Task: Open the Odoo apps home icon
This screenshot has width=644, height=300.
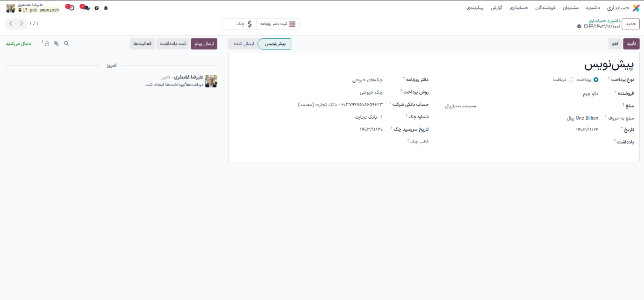Action: click(x=636, y=8)
